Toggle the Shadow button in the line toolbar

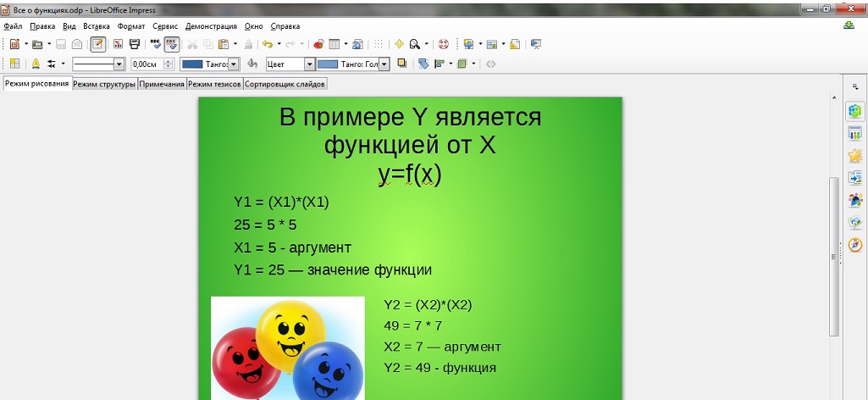click(402, 64)
